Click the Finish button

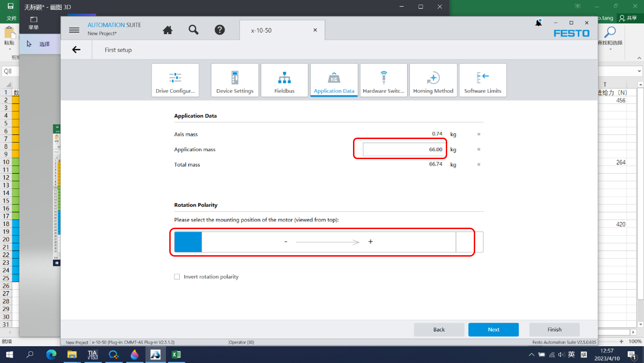[x=554, y=329]
